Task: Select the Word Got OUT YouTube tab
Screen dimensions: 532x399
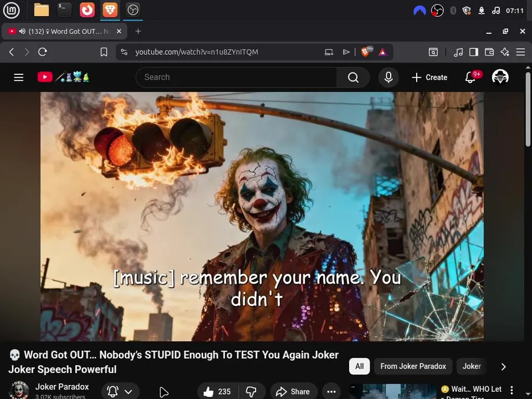Action: (64, 31)
